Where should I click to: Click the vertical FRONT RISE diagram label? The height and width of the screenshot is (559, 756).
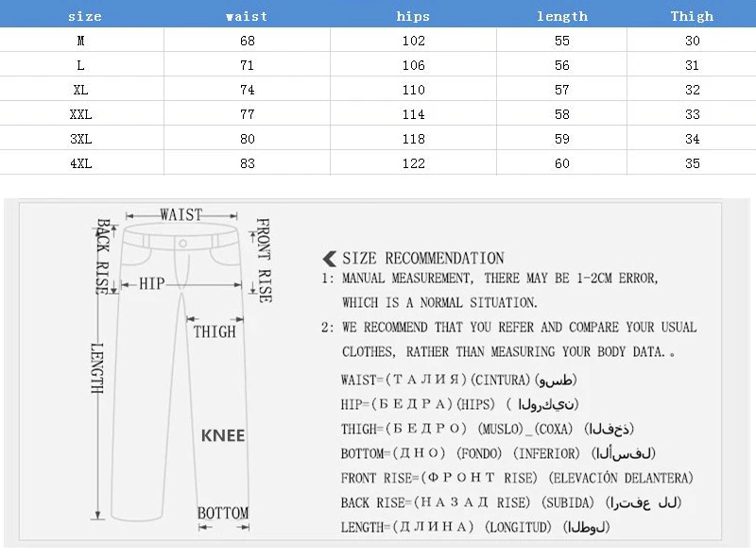point(264,261)
